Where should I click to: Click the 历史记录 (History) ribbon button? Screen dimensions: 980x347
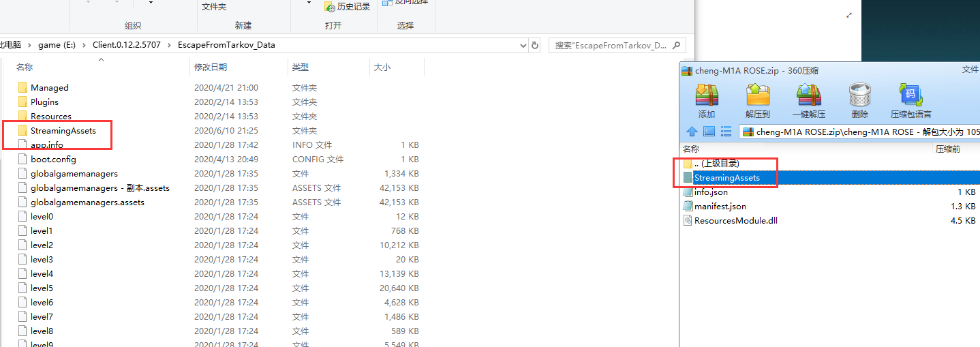(x=348, y=6)
